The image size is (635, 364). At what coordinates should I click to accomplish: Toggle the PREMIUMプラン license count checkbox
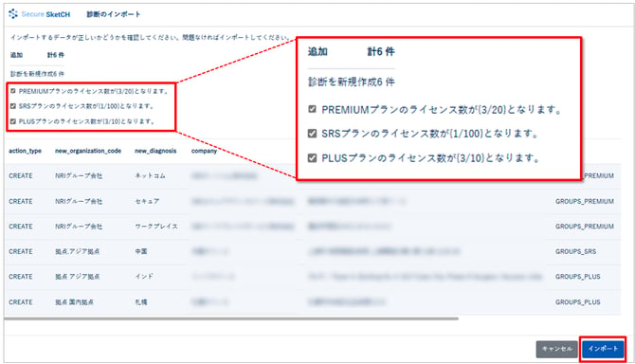pyautogui.click(x=13, y=91)
